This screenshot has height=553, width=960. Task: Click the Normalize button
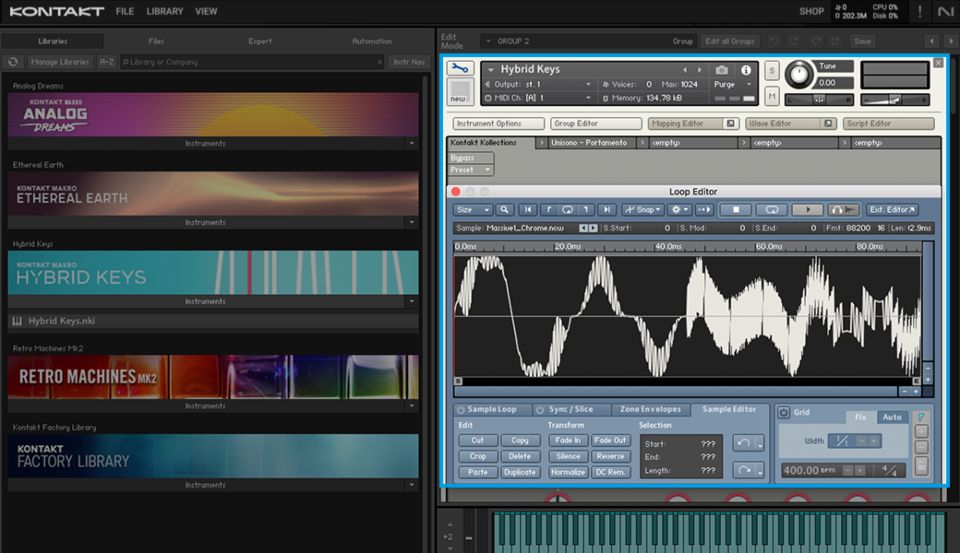click(568, 472)
